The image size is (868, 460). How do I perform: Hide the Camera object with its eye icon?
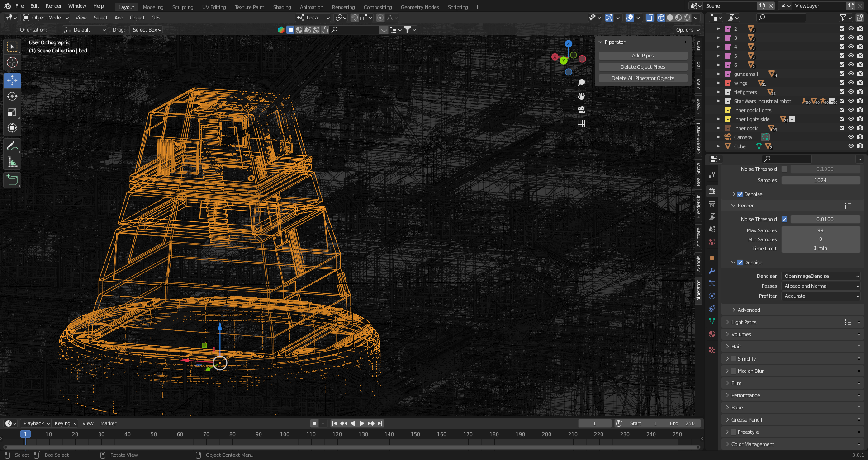pyautogui.click(x=851, y=137)
